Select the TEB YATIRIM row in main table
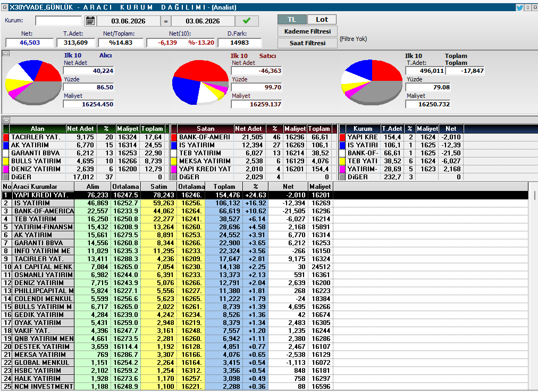The height and width of the screenshot is (392, 538). 265,219
